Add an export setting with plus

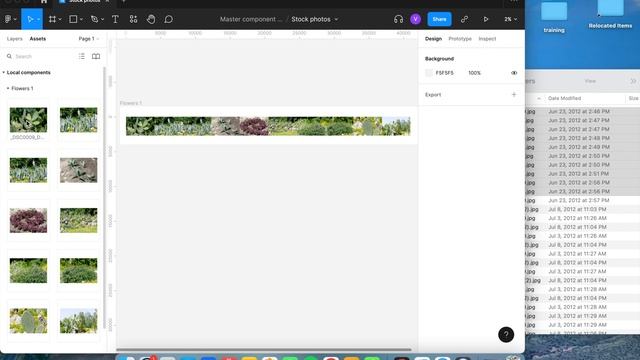[514, 95]
